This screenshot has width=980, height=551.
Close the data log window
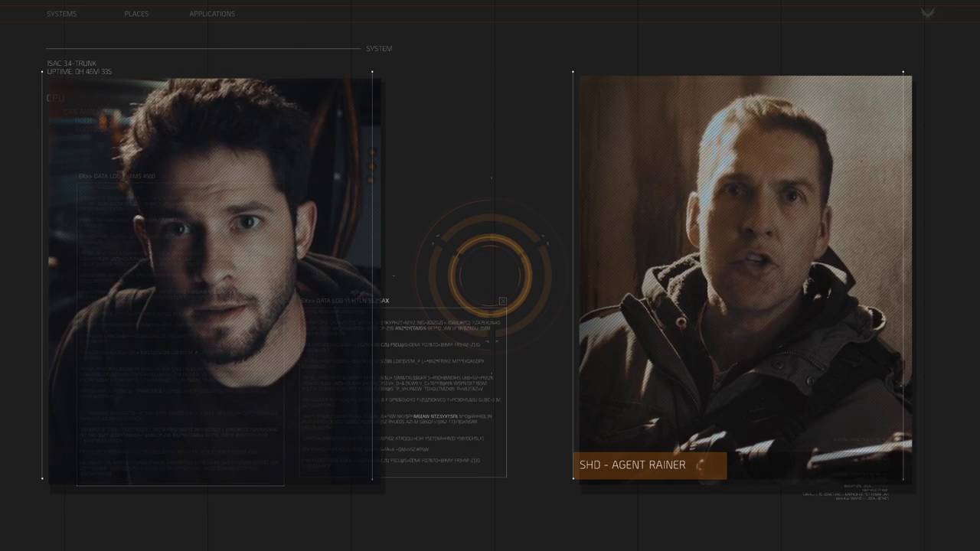click(502, 301)
